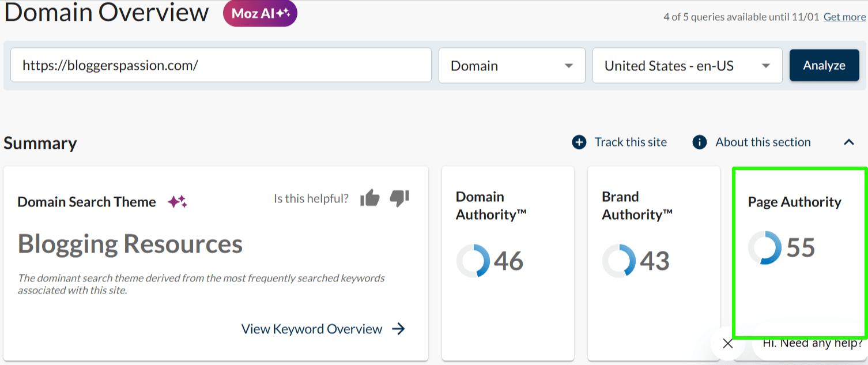
Task: Collapse the Summary section
Action: click(x=849, y=142)
